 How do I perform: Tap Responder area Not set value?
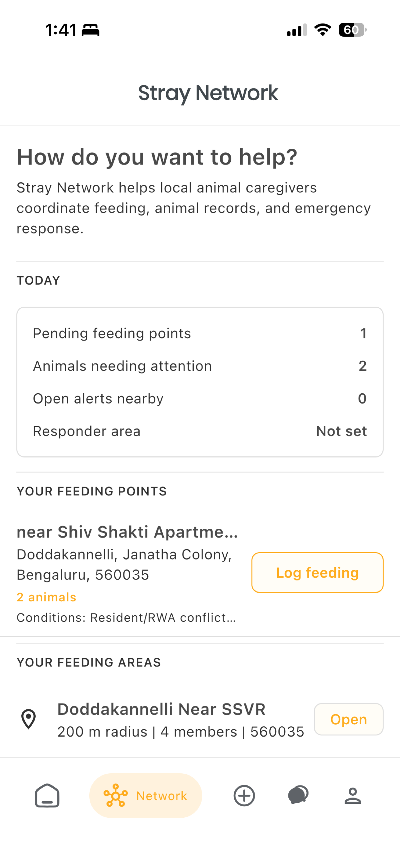[x=341, y=431]
